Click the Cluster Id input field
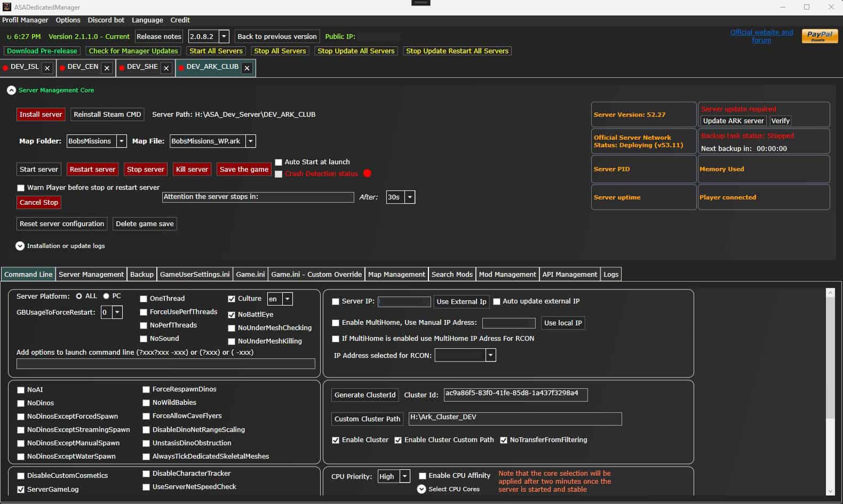 [x=515, y=394]
